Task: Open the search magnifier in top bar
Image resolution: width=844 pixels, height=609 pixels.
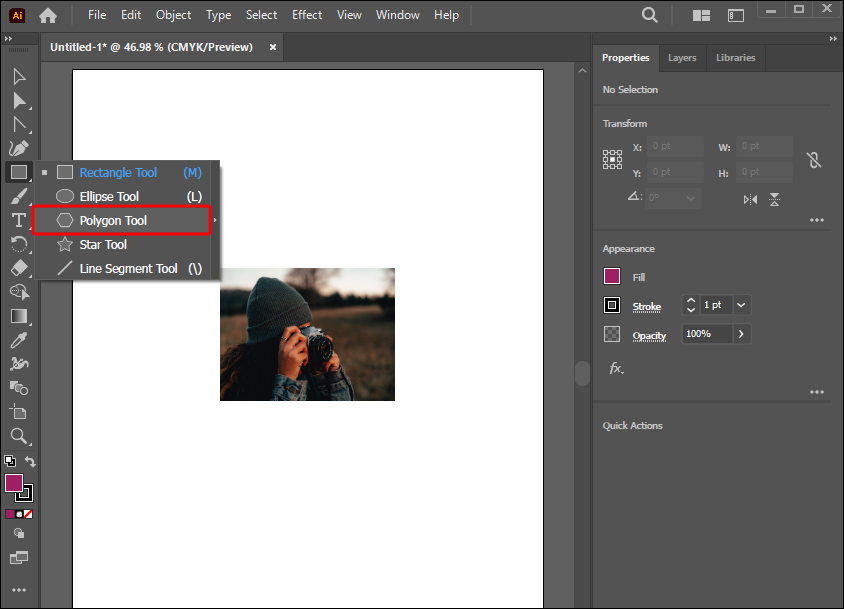Action: pyautogui.click(x=650, y=15)
